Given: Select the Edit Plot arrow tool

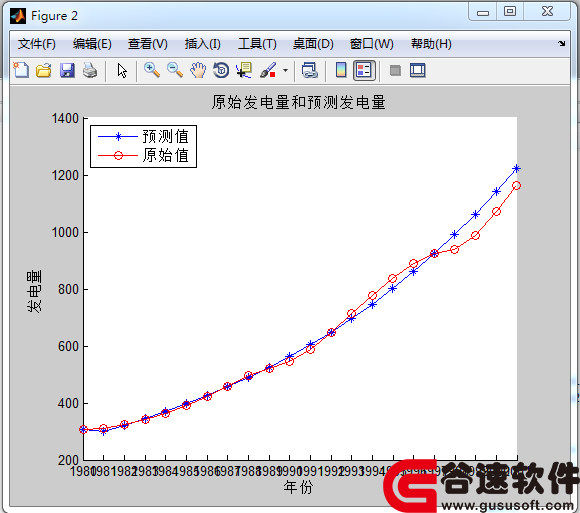Looking at the screenshot, I should pyautogui.click(x=122, y=70).
